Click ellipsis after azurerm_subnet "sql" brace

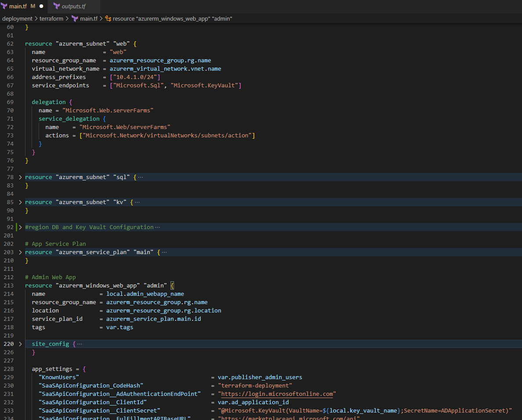[141, 177]
